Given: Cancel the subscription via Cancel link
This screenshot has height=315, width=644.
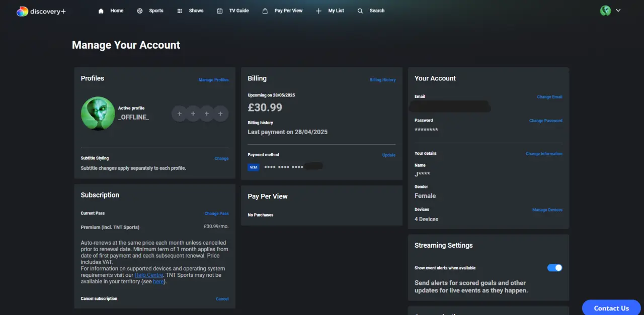Looking at the screenshot, I should 222,299.
